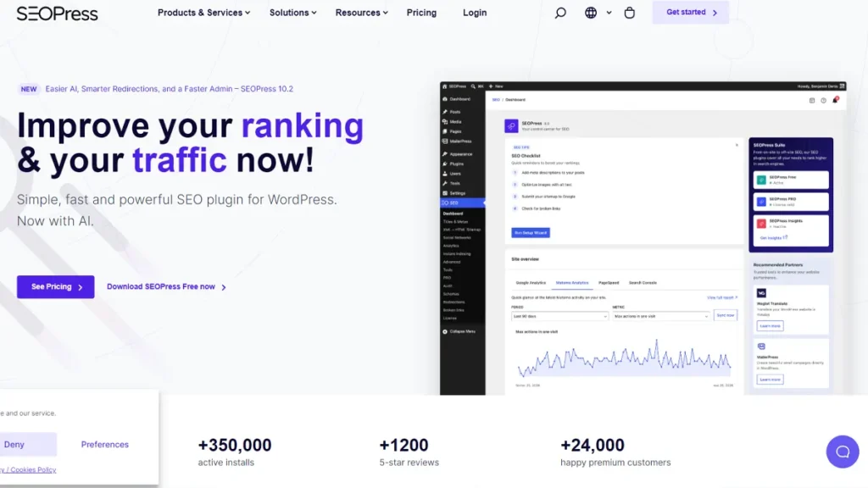Close the SEO Checklist card with its X
Image resolution: width=868 pixels, height=488 pixels.
pyautogui.click(x=737, y=145)
